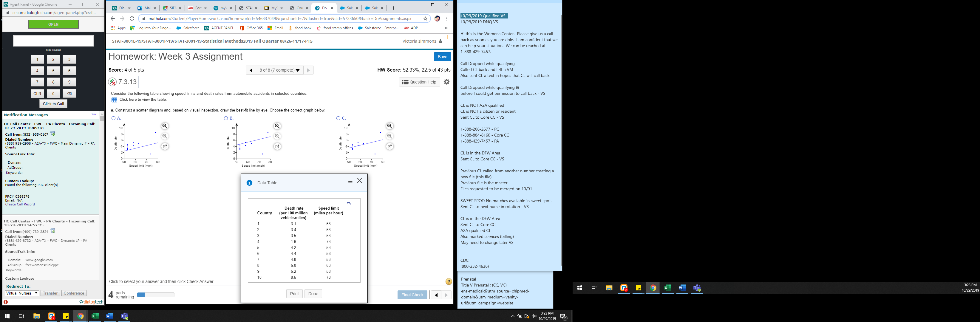The image size is (980, 322).
Task: Click the copy icon in the Data Table corner
Action: [x=348, y=203]
